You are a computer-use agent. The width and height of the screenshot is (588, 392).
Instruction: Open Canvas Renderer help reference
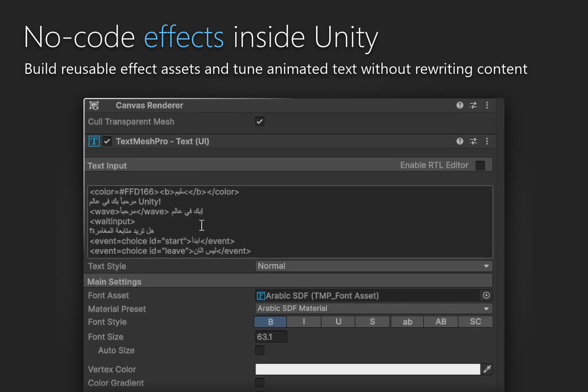click(460, 105)
